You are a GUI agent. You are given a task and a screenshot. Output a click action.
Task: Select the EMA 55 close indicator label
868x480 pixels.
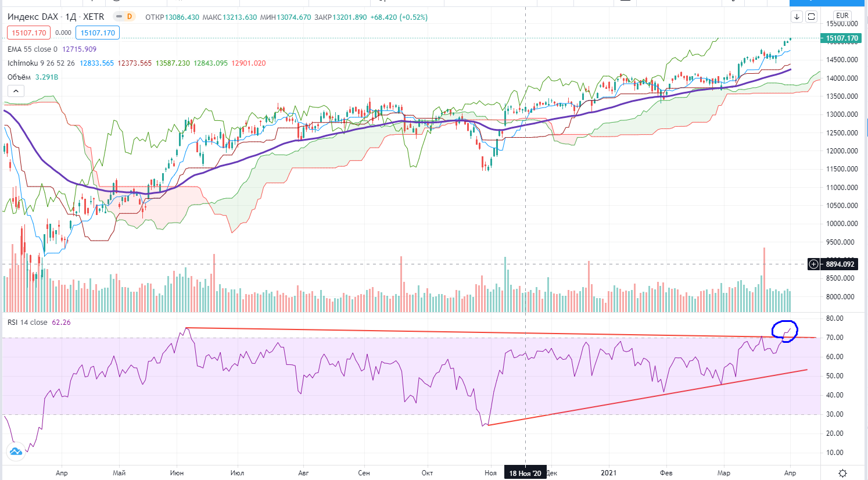[x=33, y=49]
